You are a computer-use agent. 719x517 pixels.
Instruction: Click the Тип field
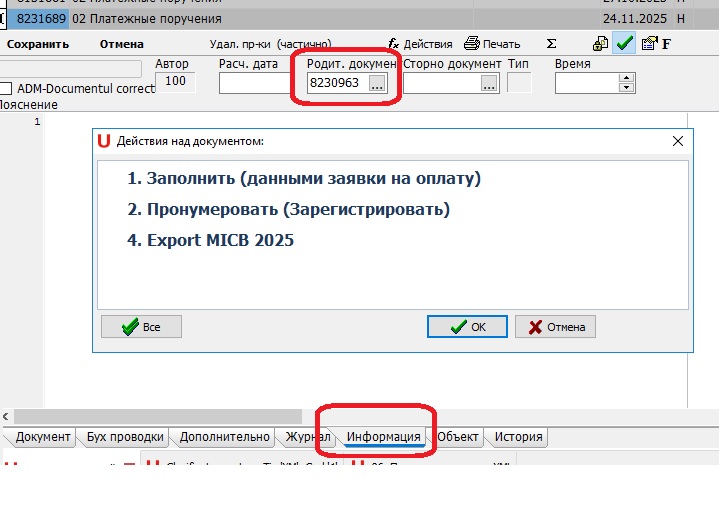[x=519, y=83]
